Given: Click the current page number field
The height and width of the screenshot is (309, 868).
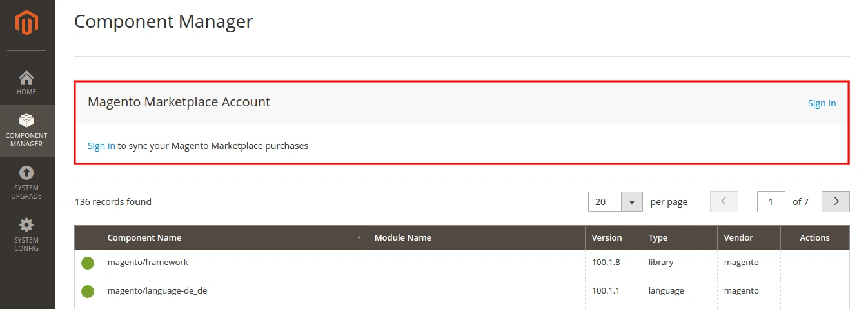Looking at the screenshot, I should pos(771,202).
